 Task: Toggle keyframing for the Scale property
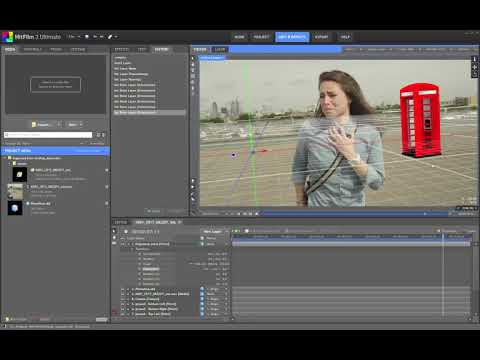(139, 264)
